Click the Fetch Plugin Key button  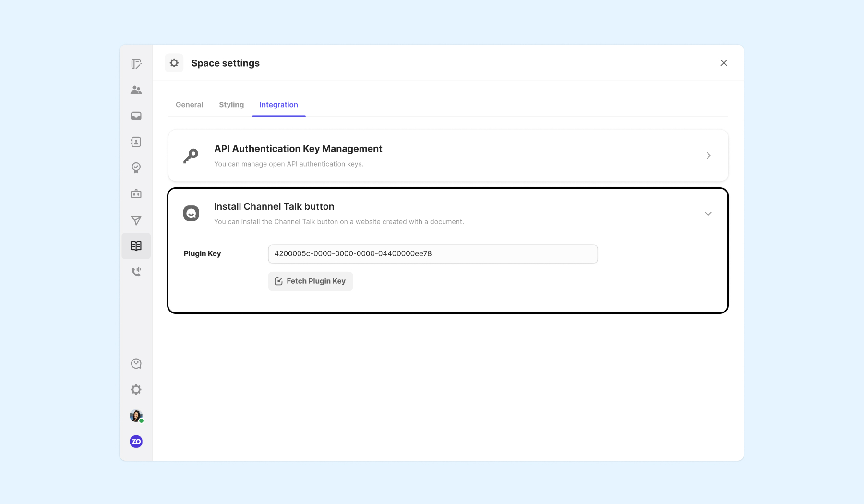311,281
